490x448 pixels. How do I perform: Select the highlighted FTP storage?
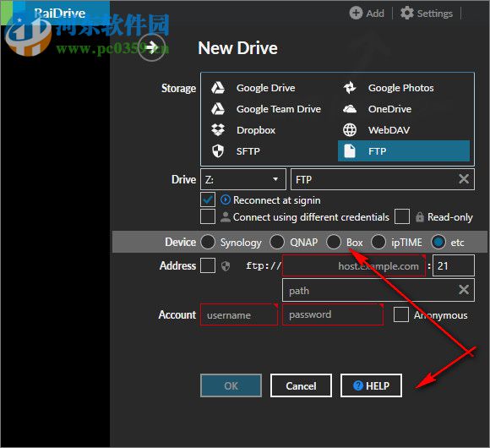404,151
